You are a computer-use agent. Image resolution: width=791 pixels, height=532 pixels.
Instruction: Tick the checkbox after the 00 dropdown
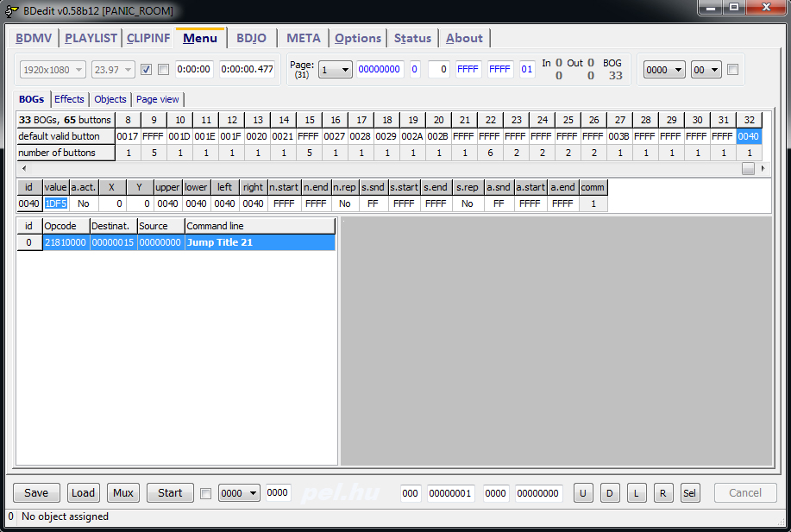click(x=733, y=70)
